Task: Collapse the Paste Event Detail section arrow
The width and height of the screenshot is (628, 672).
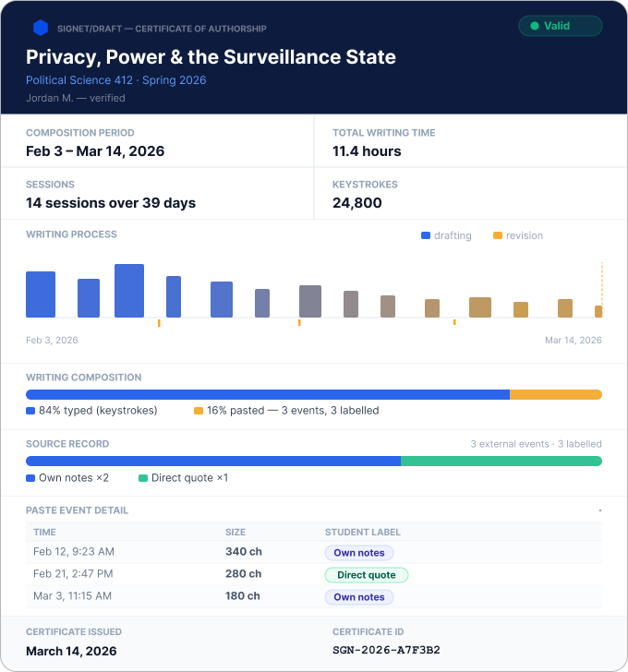Action: pyautogui.click(x=599, y=510)
